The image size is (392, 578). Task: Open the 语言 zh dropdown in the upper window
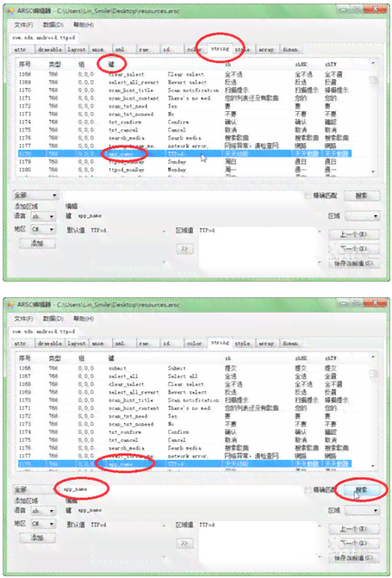[43, 216]
